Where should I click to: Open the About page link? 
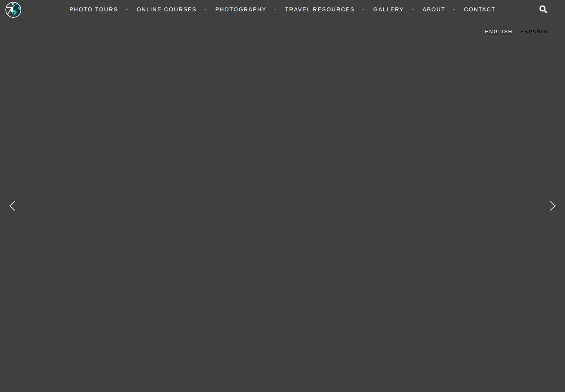[434, 9]
